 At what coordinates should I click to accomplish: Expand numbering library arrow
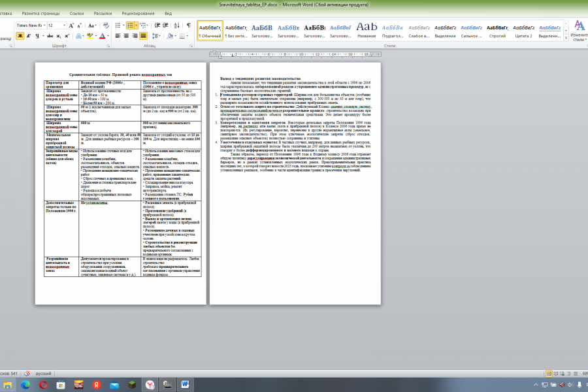pos(136,25)
